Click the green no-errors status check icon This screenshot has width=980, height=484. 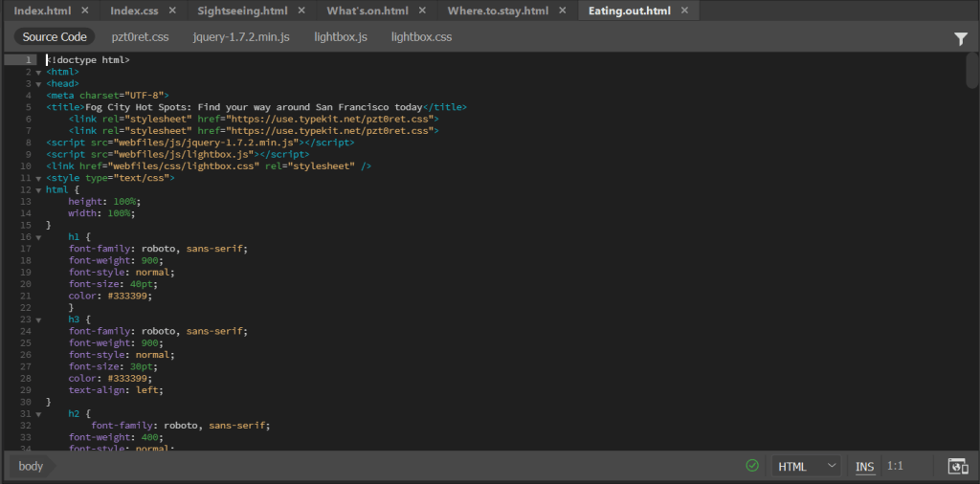click(752, 465)
